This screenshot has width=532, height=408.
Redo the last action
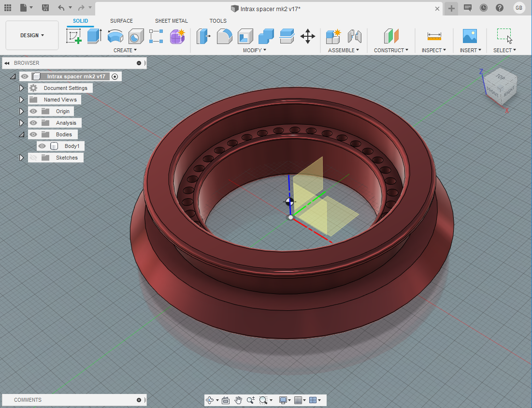pos(81,7)
